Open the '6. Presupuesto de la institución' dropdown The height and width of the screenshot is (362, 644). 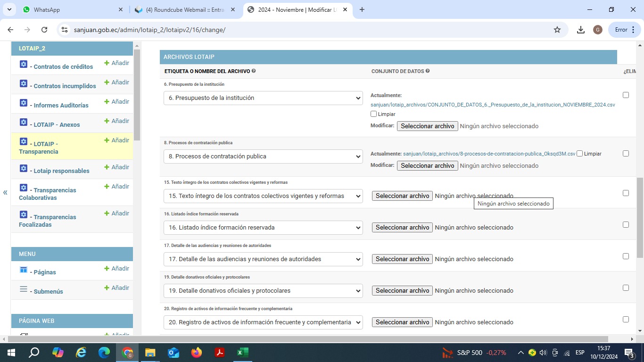click(263, 98)
